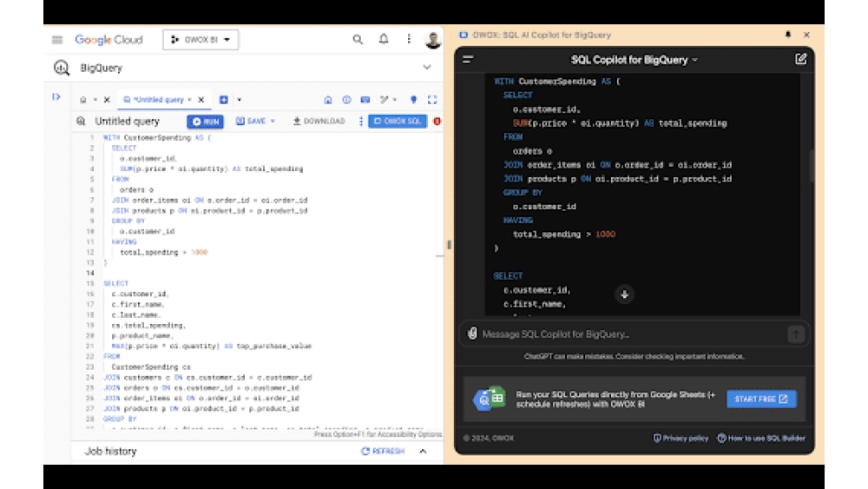The image size is (868, 489).
Task: Run the query with the RUN button
Action: pos(205,122)
